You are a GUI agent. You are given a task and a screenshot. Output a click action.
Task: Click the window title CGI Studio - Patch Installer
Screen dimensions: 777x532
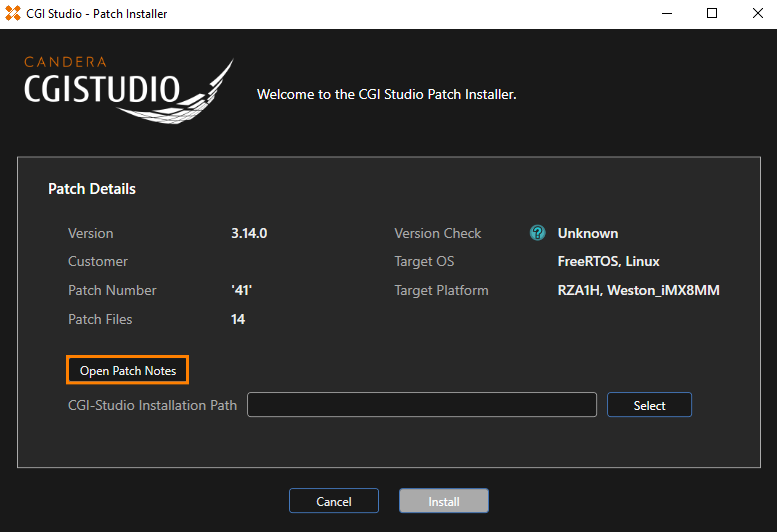97,14
